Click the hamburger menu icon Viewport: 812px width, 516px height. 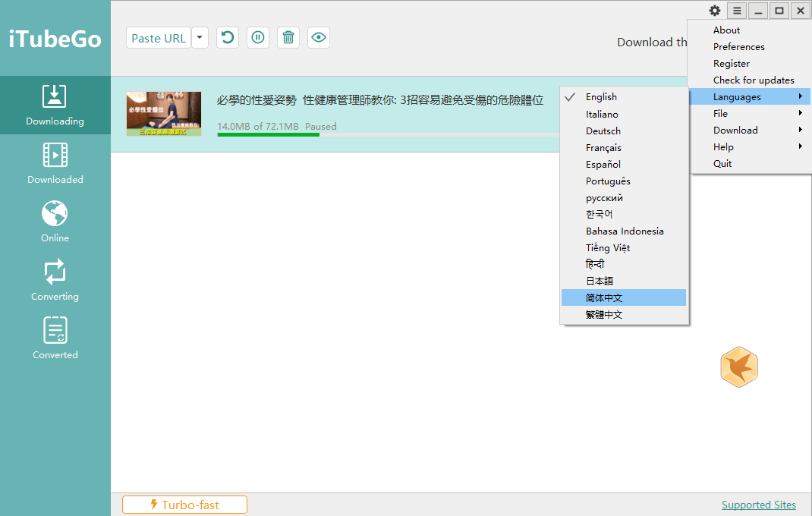pyautogui.click(x=737, y=11)
